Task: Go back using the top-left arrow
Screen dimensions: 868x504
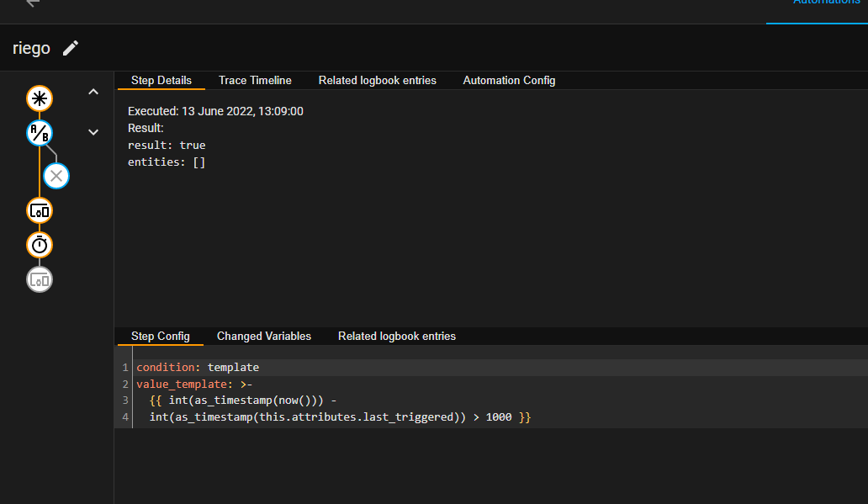Action: point(33,3)
